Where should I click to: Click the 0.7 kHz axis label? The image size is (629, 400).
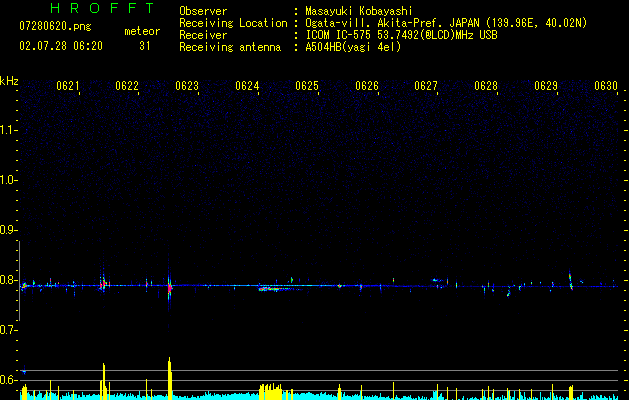tap(8, 330)
